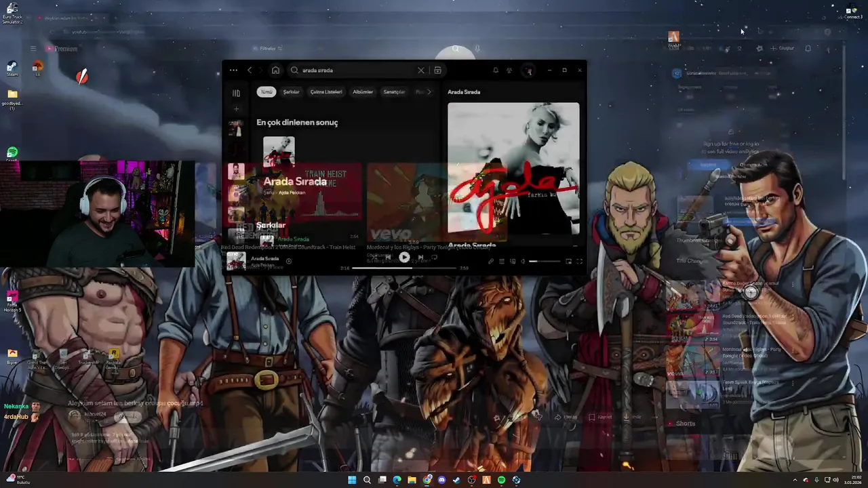Toggle the Spotify library sidebar icon
The width and height of the screenshot is (868, 488).
pyautogui.click(x=236, y=93)
